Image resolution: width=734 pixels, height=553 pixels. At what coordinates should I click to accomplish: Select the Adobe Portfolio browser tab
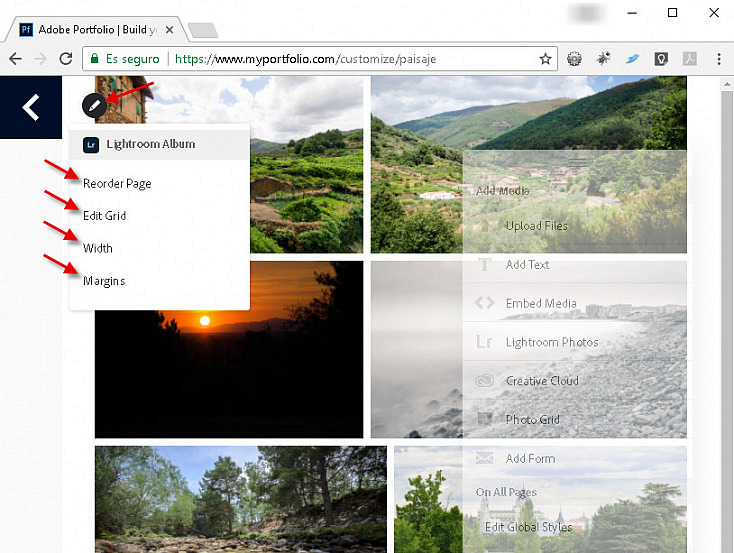pos(97,29)
